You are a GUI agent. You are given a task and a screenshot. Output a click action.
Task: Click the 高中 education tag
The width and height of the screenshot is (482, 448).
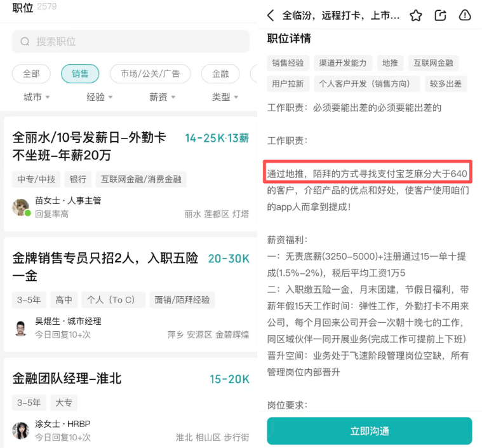(x=64, y=300)
